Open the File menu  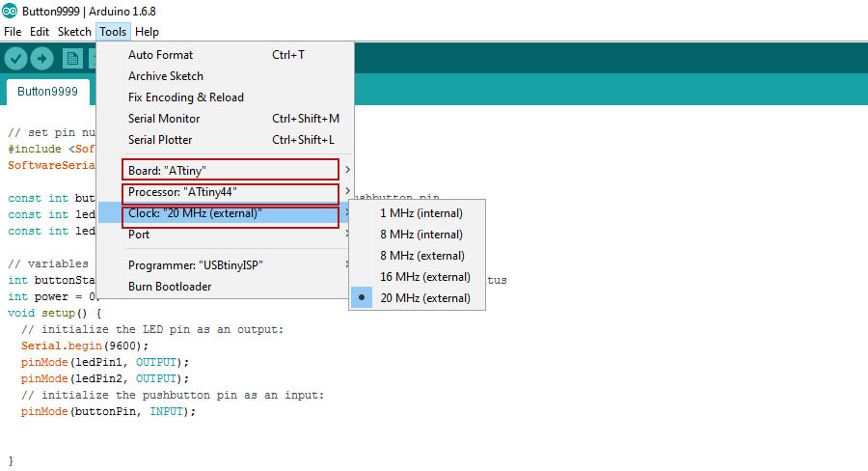pos(13,32)
